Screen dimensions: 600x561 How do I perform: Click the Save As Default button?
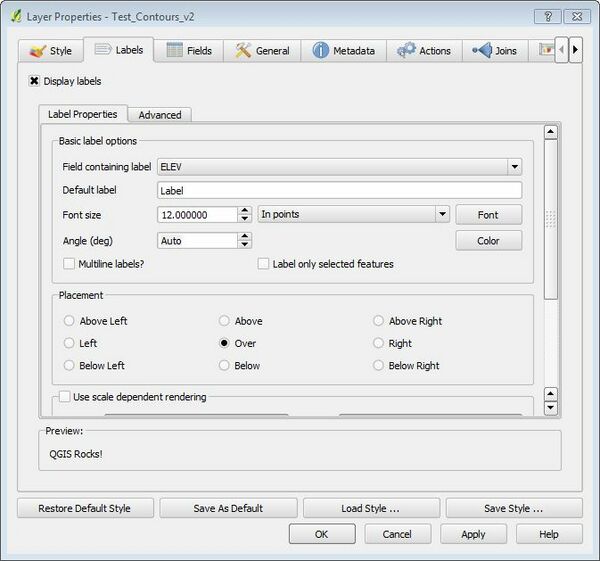[x=228, y=508]
